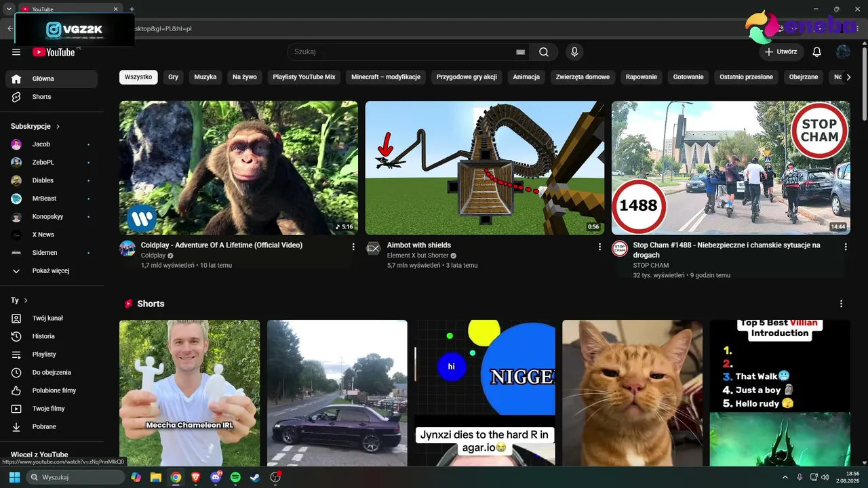Select the Gry filter chip

pyautogui.click(x=173, y=77)
